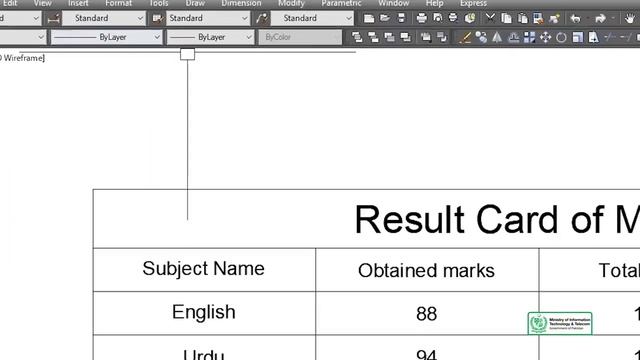Select the Trim tool

[610, 38]
